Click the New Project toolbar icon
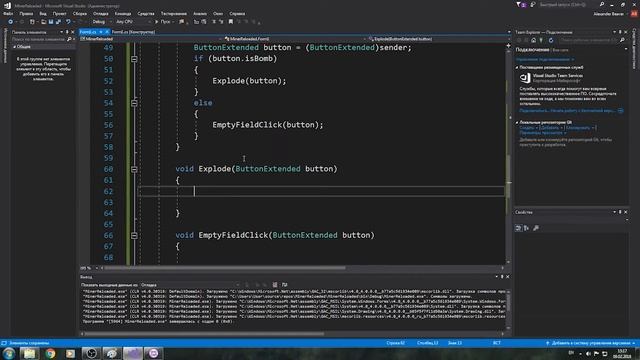 tap(32, 22)
